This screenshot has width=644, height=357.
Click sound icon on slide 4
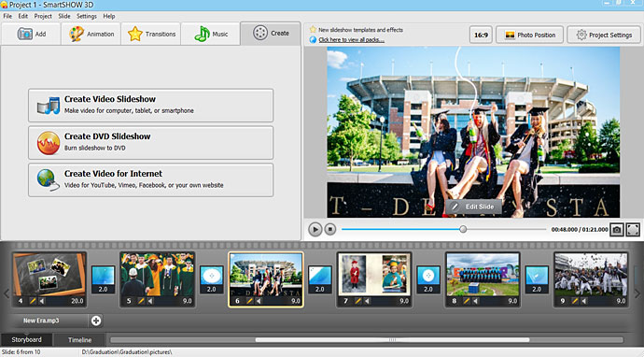(x=42, y=301)
